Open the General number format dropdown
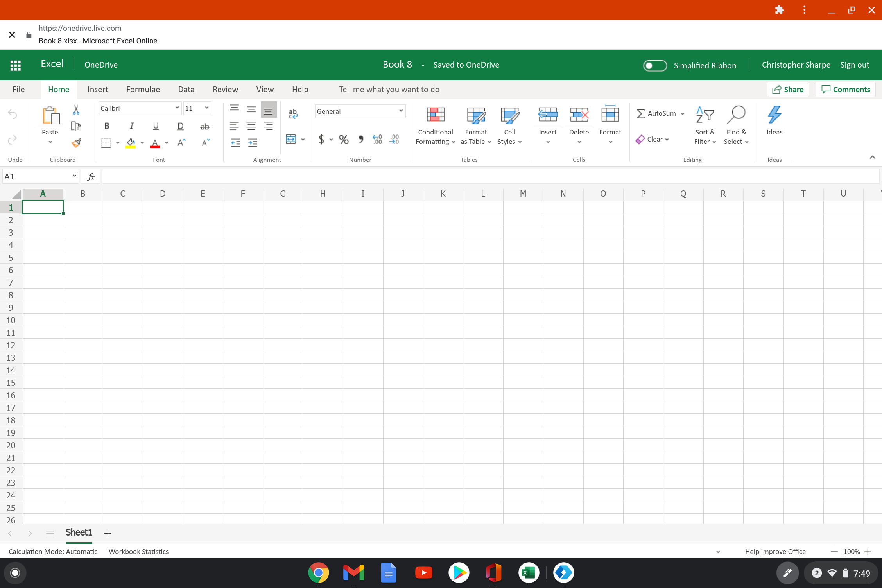 point(401,111)
